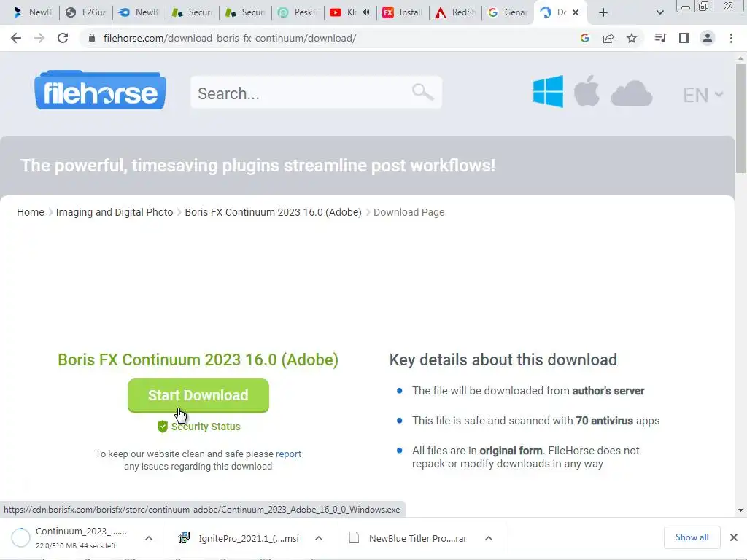This screenshot has height=560, width=747.
Task: Select the Windows platform icon
Action: coord(548,91)
